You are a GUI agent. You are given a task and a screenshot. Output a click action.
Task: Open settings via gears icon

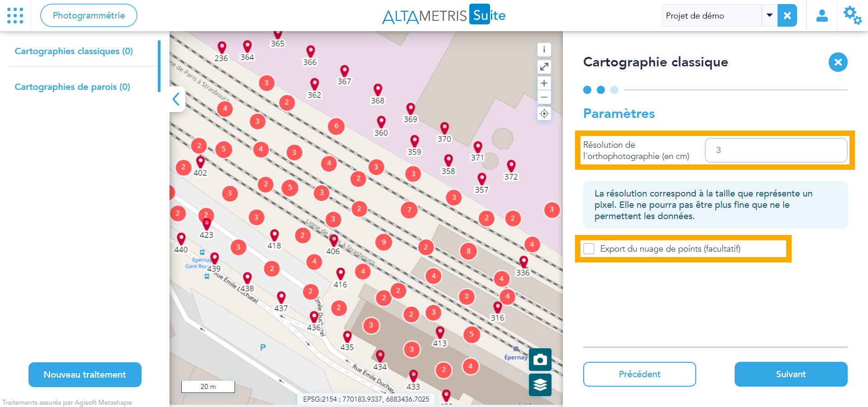point(852,16)
